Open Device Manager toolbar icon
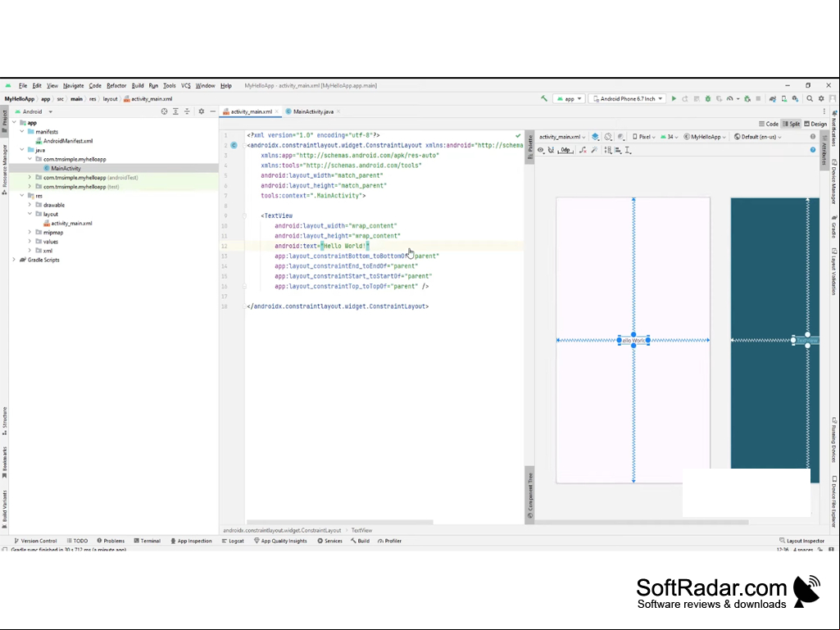840x630 pixels. [x=784, y=98]
